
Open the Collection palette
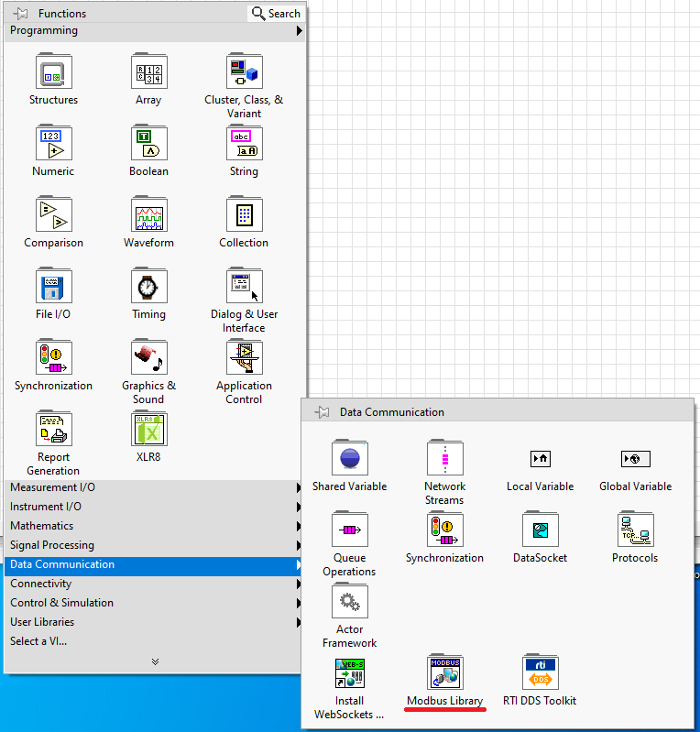pyautogui.click(x=245, y=214)
